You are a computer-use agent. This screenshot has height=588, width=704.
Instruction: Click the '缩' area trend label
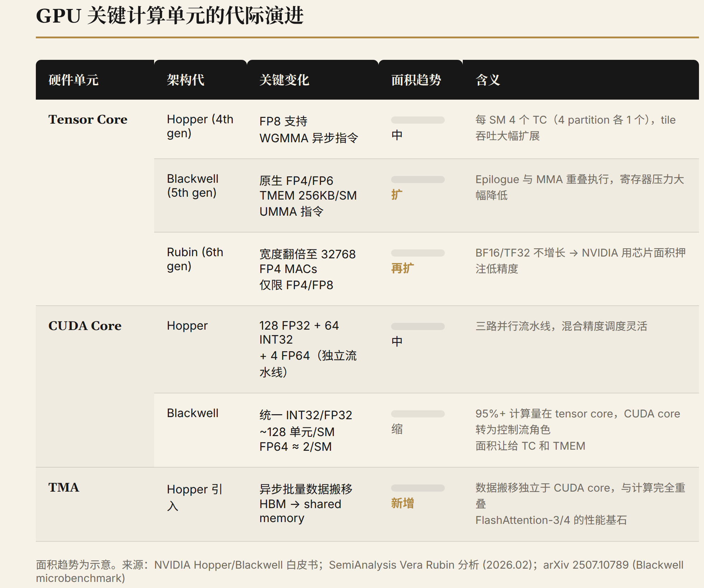point(397,429)
